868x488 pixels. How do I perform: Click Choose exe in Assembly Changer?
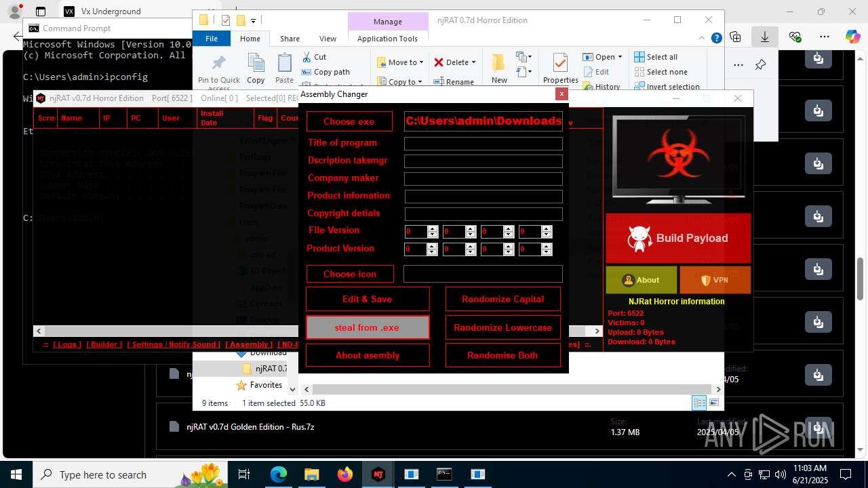(x=349, y=121)
